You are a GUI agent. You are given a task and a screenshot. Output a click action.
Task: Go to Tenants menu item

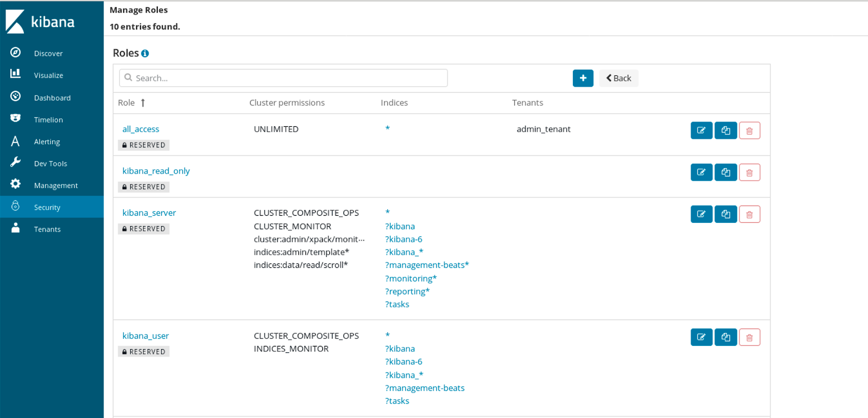(x=47, y=229)
